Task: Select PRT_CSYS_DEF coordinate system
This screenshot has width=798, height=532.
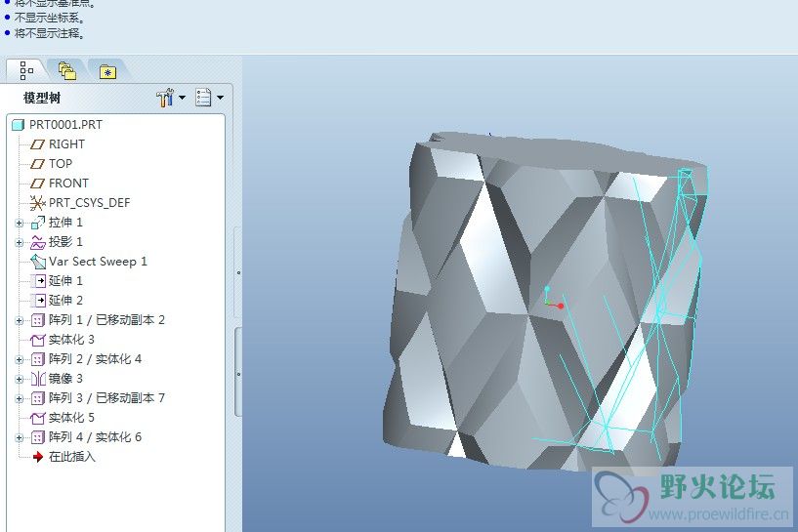Action: point(90,203)
